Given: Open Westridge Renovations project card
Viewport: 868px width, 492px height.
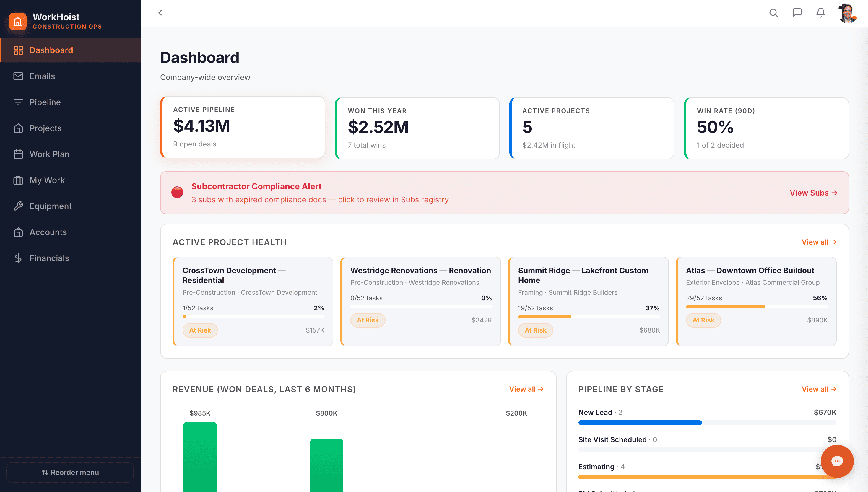Looking at the screenshot, I should click(x=420, y=302).
